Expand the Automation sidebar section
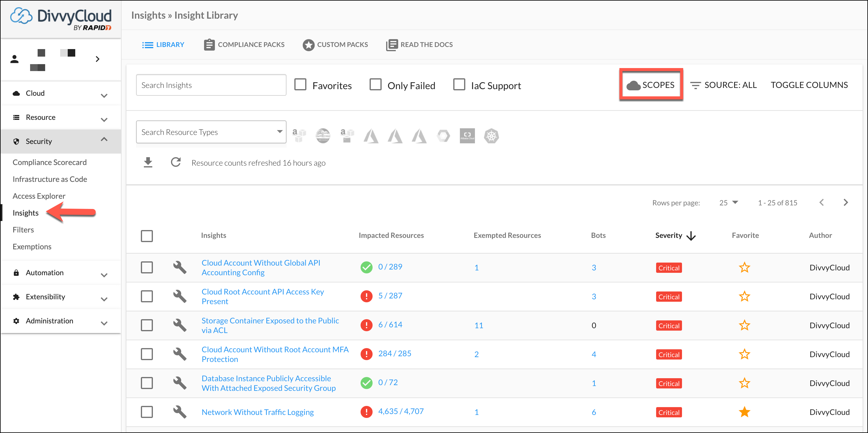 click(61, 273)
